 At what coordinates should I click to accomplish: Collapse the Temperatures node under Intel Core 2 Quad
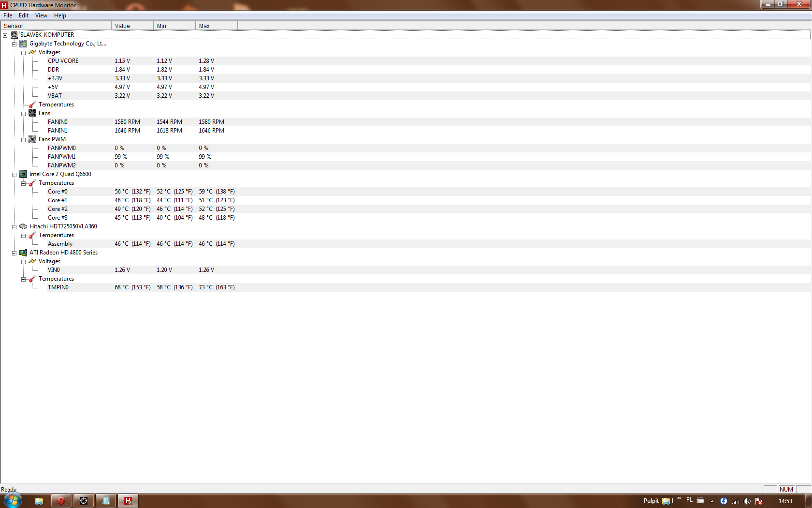23,183
